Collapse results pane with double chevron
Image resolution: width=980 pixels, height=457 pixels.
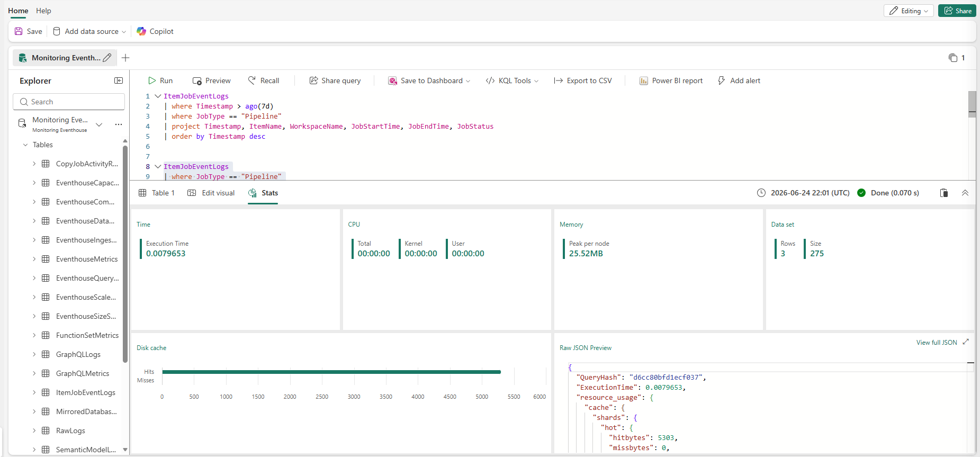coord(965,193)
